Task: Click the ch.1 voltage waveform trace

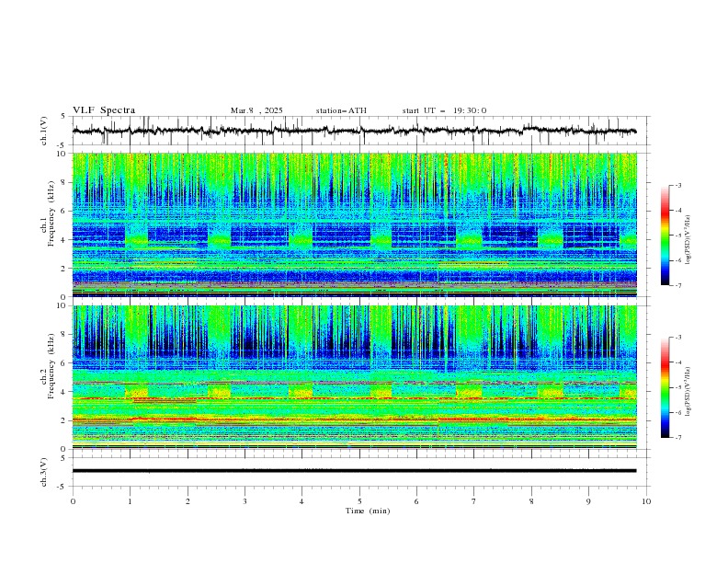Action: click(x=354, y=131)
